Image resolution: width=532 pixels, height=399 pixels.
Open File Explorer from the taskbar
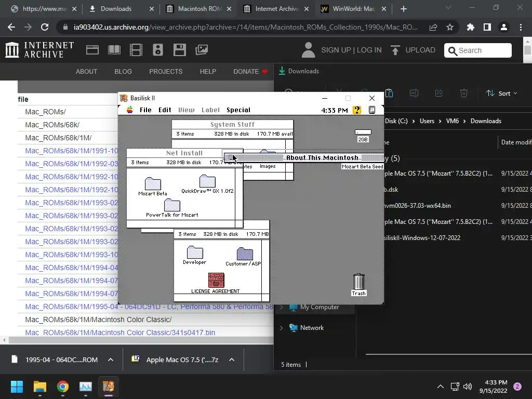pyautogui.click(x=39, y=387)
